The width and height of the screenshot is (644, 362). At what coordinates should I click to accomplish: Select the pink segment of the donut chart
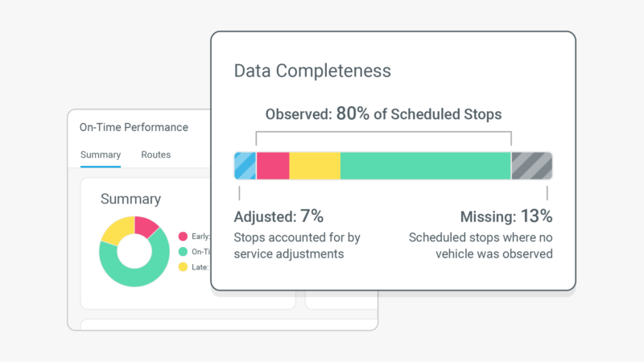click(145, 226)
